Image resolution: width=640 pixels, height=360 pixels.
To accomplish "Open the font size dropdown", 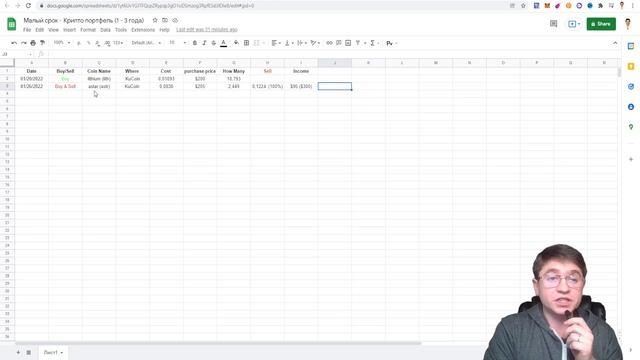I will (x=178, y=43).
